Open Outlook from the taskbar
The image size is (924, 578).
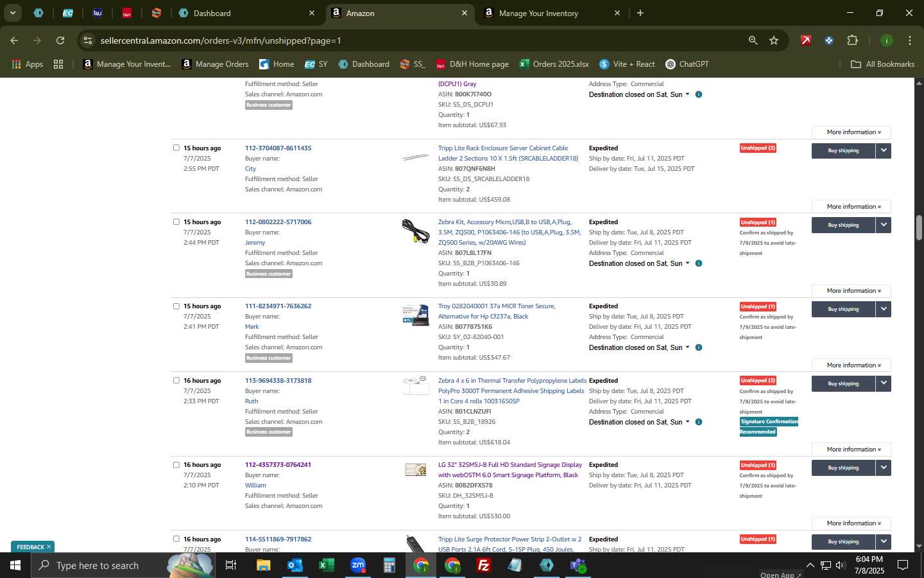click(x=295, y=565)
